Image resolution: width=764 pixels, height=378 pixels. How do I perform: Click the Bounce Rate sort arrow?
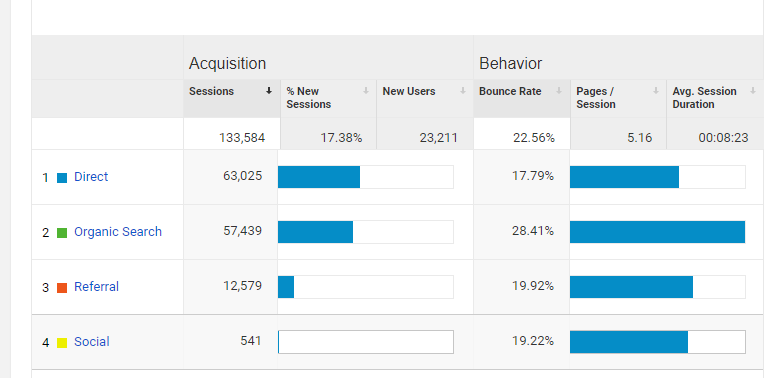pyautogui.click(x=559, y=91)
